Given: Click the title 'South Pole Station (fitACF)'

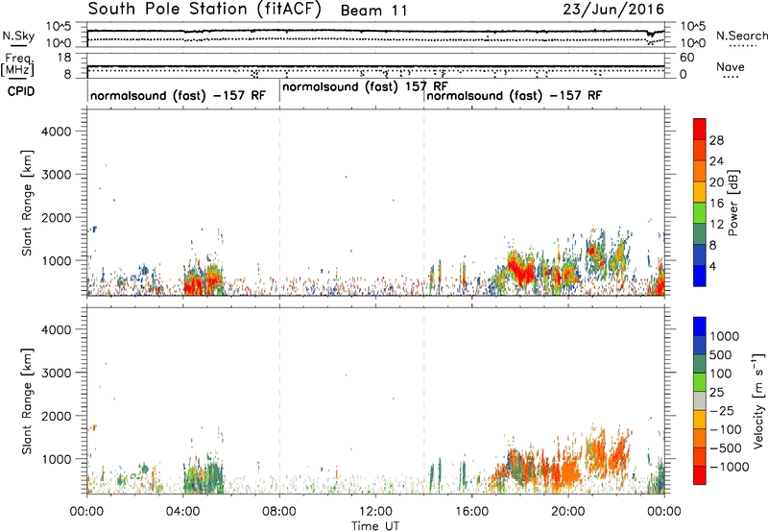Looking at the screenshot, I should (204, 9).
